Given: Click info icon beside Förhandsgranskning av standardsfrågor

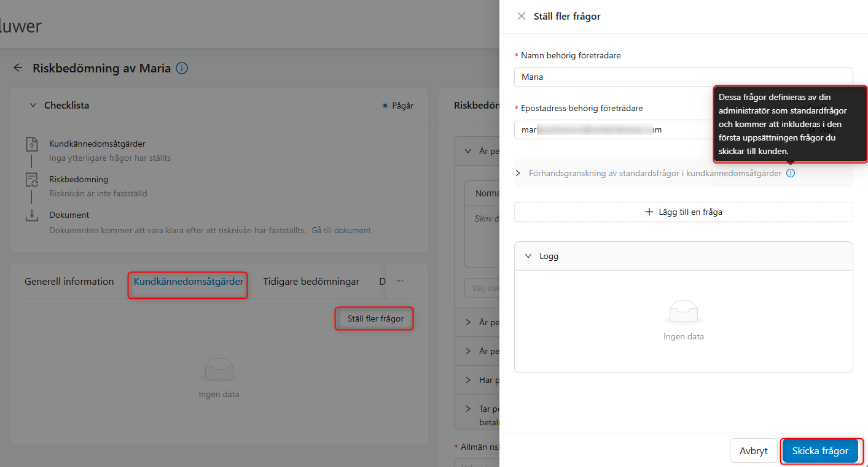Looking at the screenshot, I should 791,174.
